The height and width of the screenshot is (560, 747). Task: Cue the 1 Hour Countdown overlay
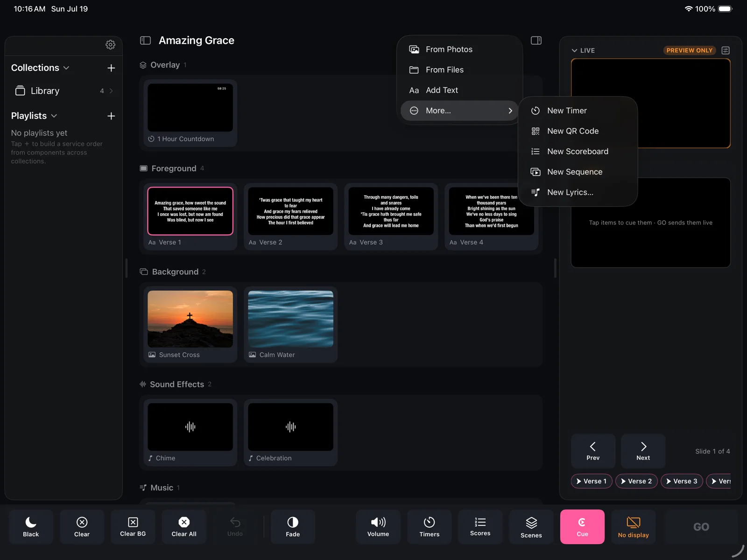[190, 113]
